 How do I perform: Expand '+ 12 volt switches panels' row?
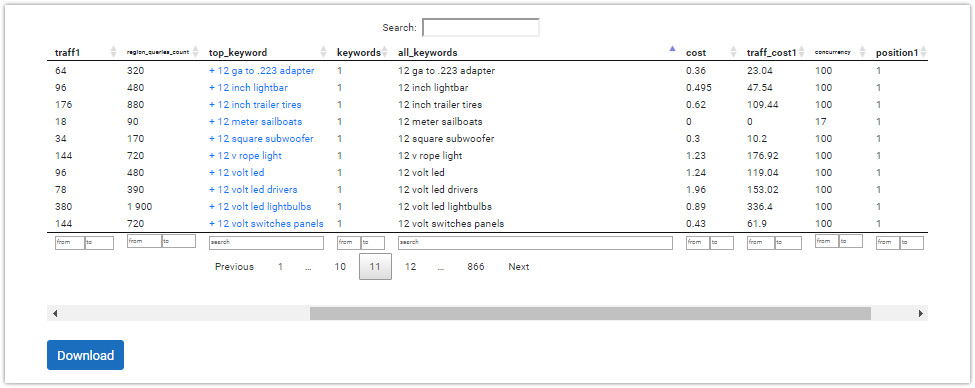266,223
